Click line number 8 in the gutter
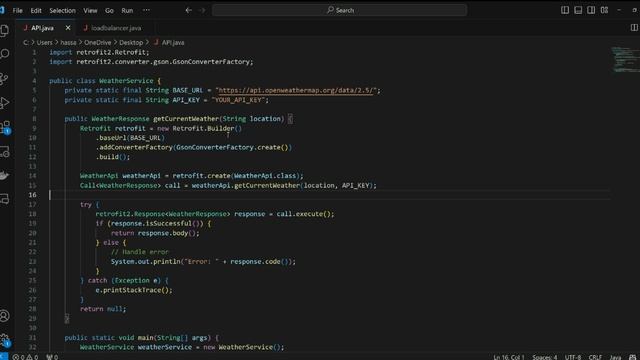640x360 pixels. click(34, 119)
